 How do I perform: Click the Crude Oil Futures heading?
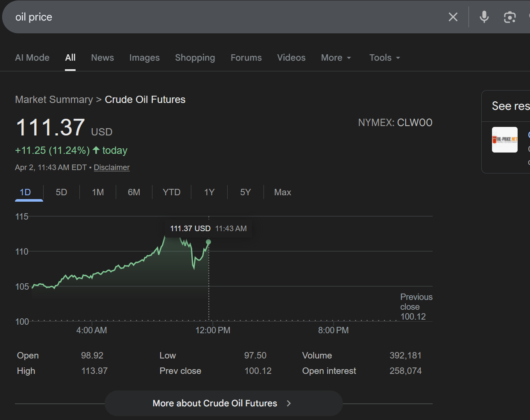(x=145, y=100)
